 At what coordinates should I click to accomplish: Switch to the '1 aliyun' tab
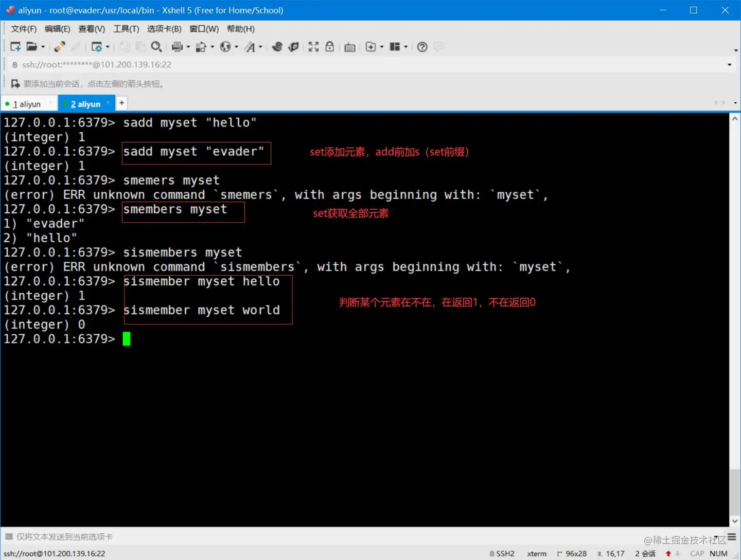(x=29, y=104)
